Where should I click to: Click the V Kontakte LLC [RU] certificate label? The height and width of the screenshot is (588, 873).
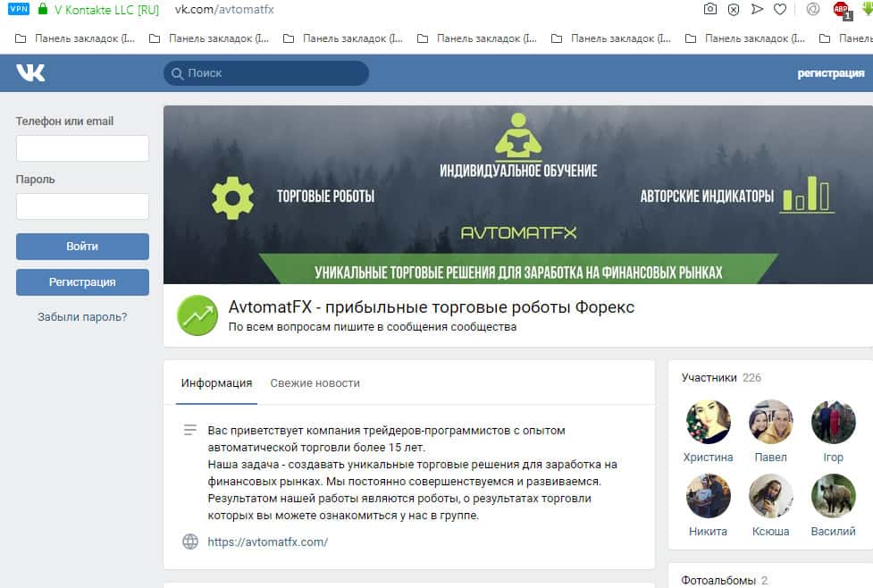pyautogui.click(x=107, y=10)
